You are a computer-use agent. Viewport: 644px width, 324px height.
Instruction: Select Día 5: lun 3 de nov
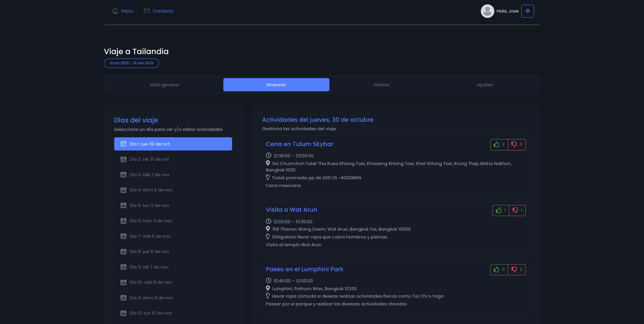(x=149, y=206)
